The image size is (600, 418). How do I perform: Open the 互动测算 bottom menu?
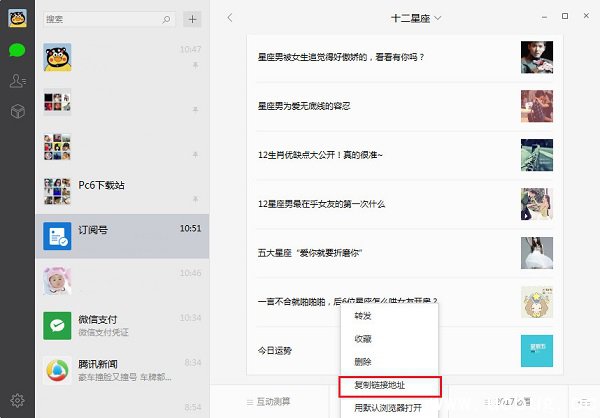(269, 402)
